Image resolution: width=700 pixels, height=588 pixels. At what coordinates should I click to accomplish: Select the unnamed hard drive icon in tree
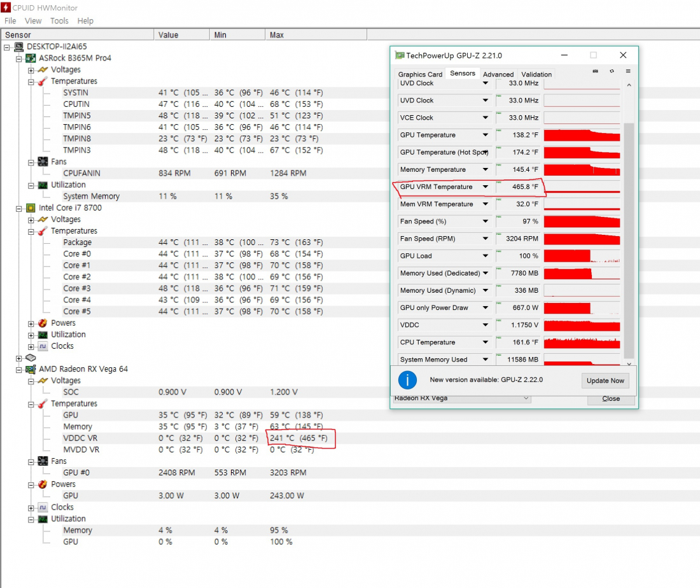31,358
